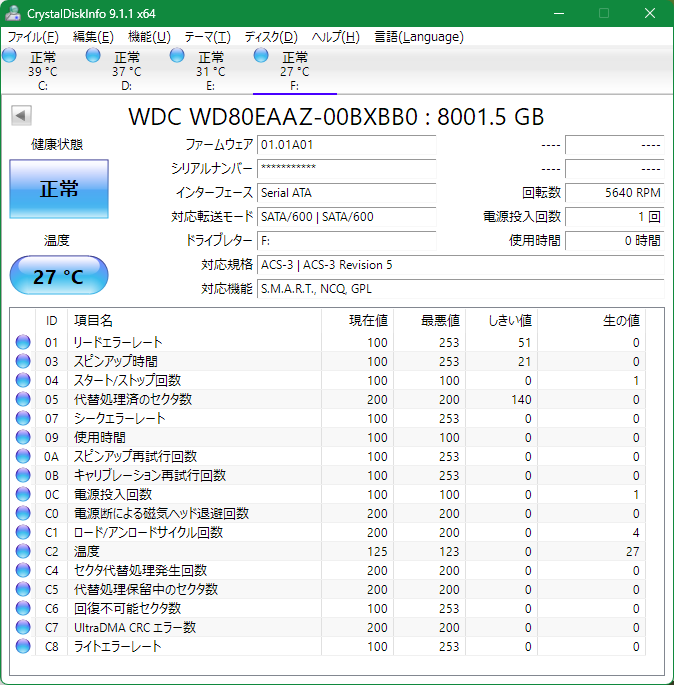Image resolution: width=674 pixels, height=685 pixels.
Task: Click status orb of row C5 代替処理保留中のセクタ数
Action: click(x=23, y=589)
